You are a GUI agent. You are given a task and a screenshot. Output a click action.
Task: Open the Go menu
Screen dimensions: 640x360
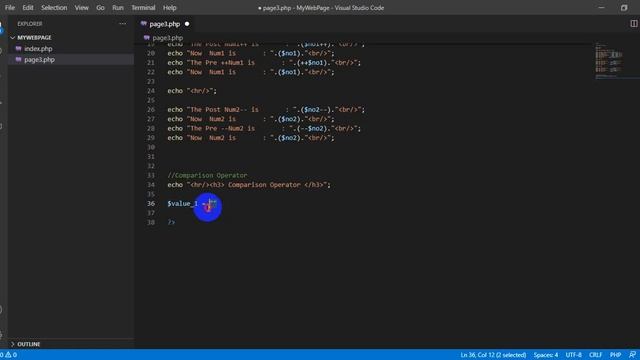100,8
